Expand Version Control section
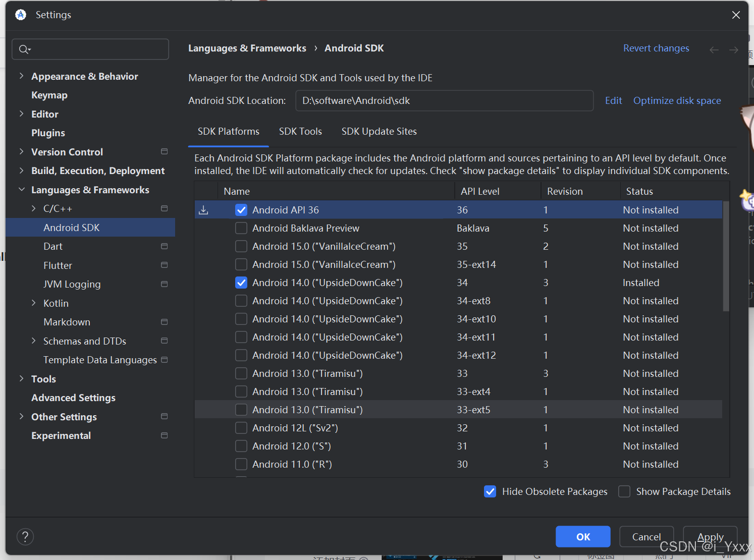 point(21,152)
